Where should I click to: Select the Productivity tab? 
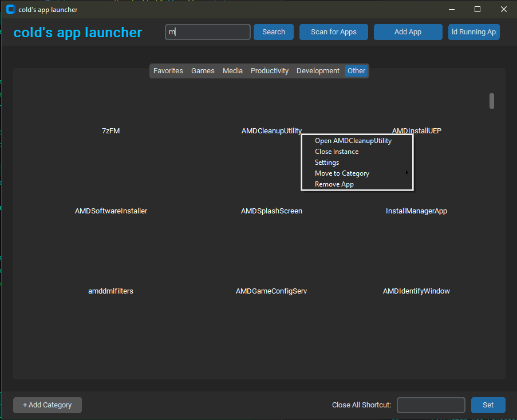(x=270, y=71)
